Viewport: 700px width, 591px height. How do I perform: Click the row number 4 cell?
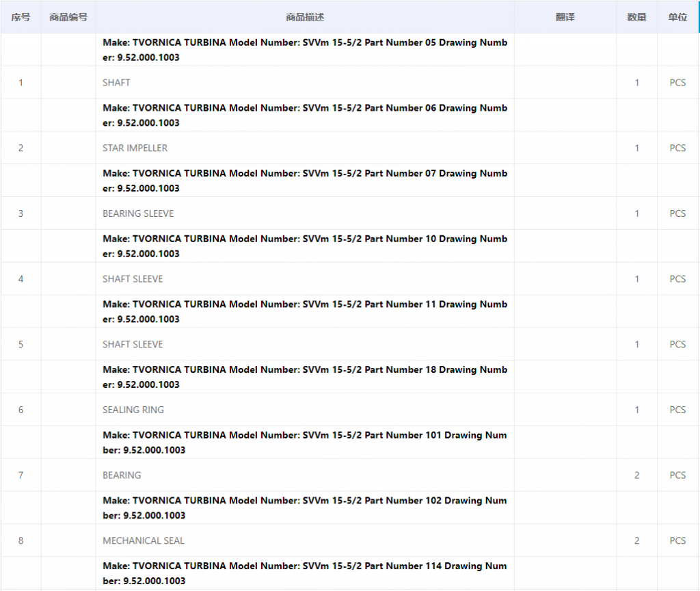click(21, 279)
